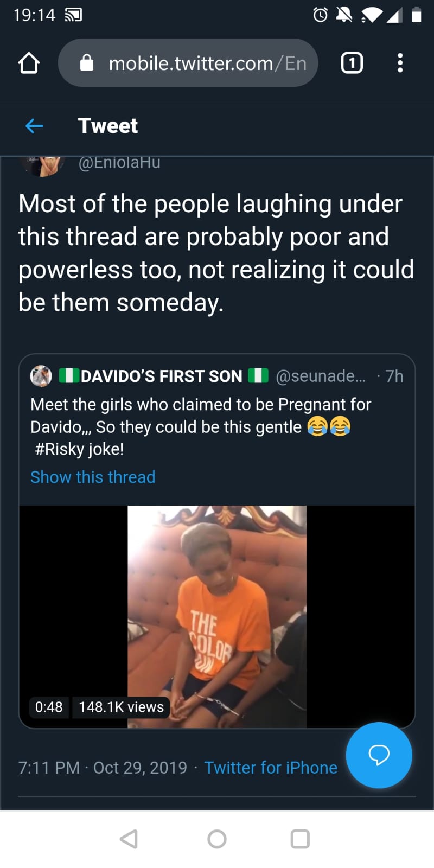Open the three-dot browser menu
Screen dimensions: 434x868
pyautogui.click(x=400, y=63)
